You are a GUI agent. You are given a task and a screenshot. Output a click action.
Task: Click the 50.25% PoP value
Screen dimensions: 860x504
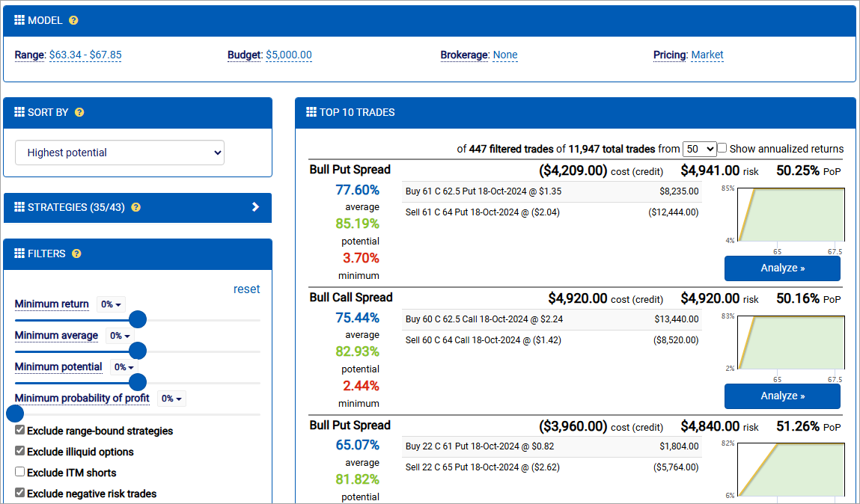pos(797,171)
